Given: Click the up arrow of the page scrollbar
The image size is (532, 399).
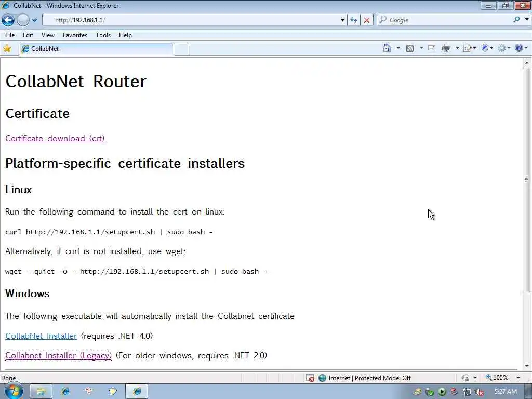Looking at the screenshot, I should click(x=527, y=63).
